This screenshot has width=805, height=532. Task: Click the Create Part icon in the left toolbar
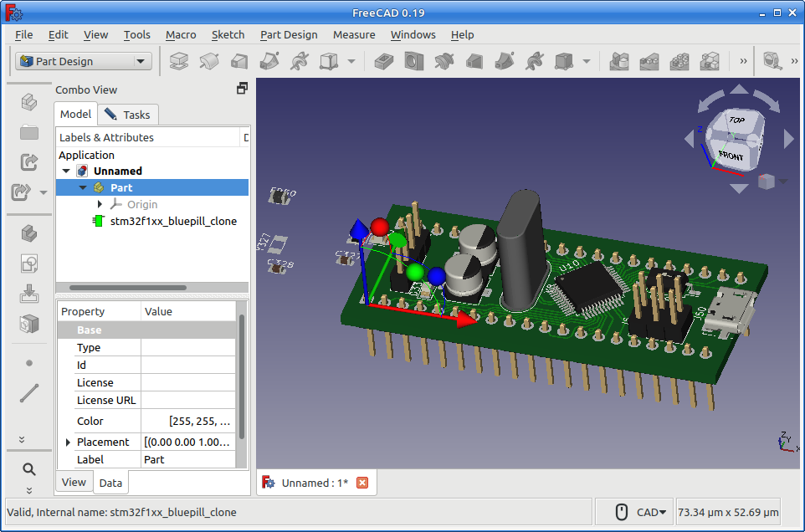coord(29,102)
